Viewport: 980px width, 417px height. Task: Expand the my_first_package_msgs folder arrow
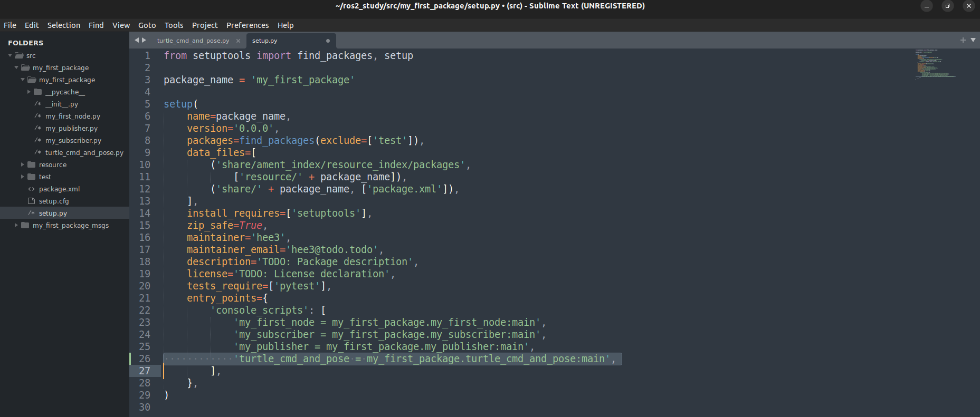pyautogui.click(x=16, y=225)
